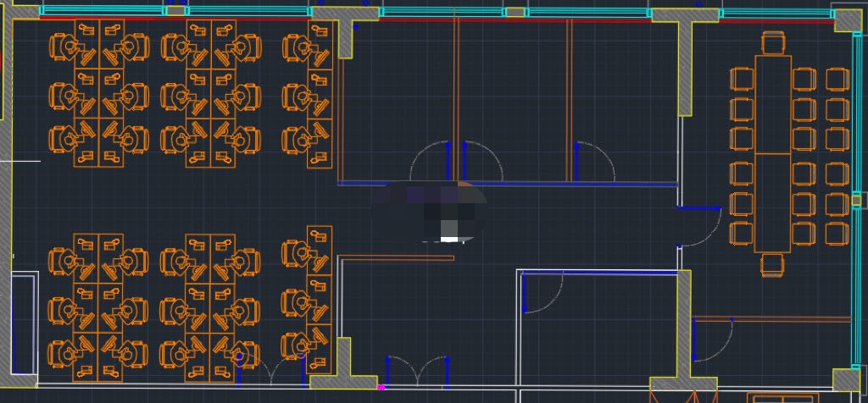Screen dimensions: 868x403
Task: Select the hatched corner column at bottom right
Action: (847, 380)
